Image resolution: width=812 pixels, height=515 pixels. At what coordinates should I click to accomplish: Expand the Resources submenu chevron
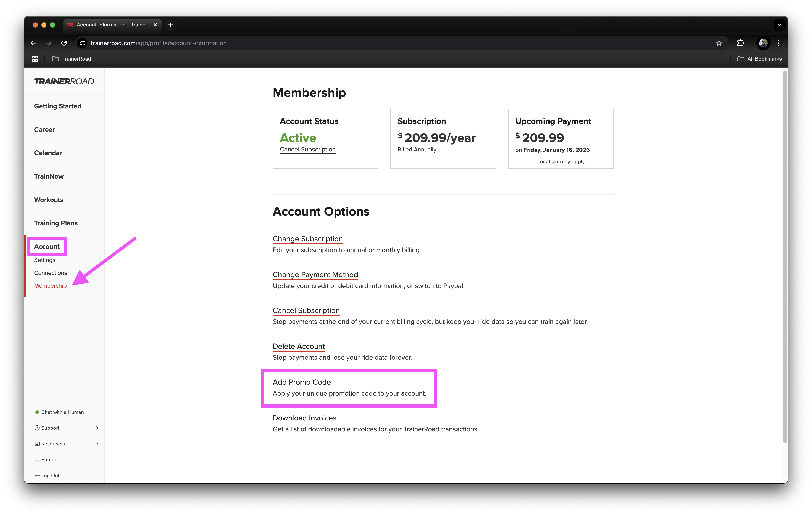(x=97, y=444)
